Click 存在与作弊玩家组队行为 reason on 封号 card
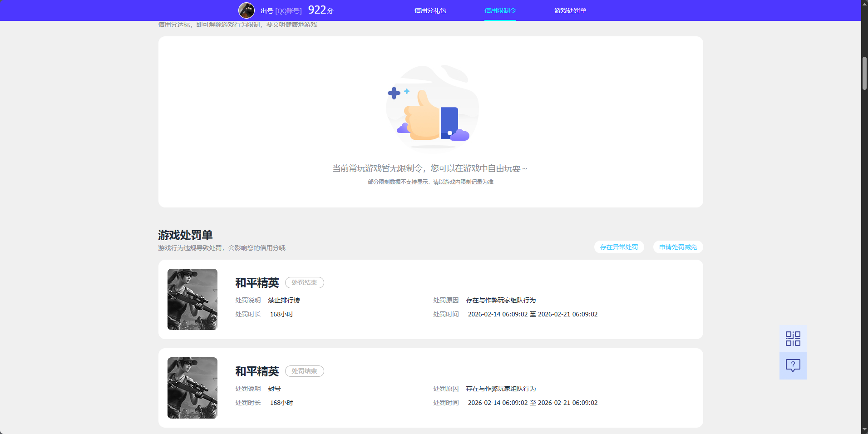 tap(501, 389)
